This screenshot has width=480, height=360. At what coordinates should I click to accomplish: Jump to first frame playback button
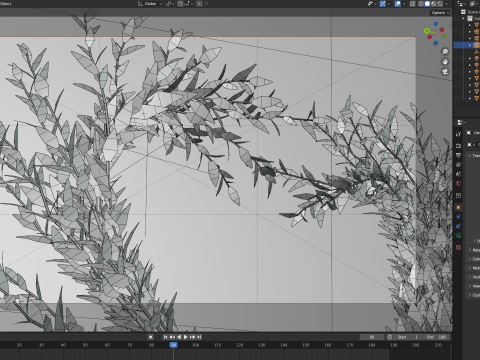click(165, 337)
